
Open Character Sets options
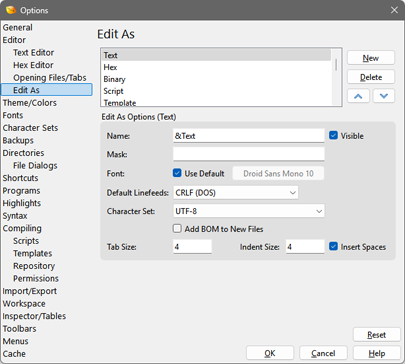[30, 128]
